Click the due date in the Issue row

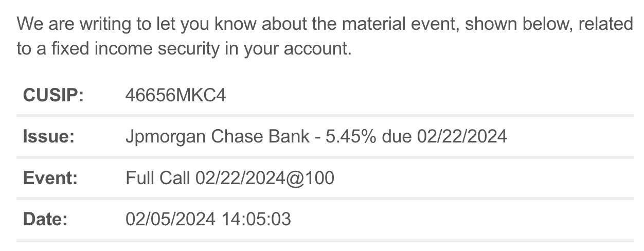pyautogui.click(x=462, y=137)
